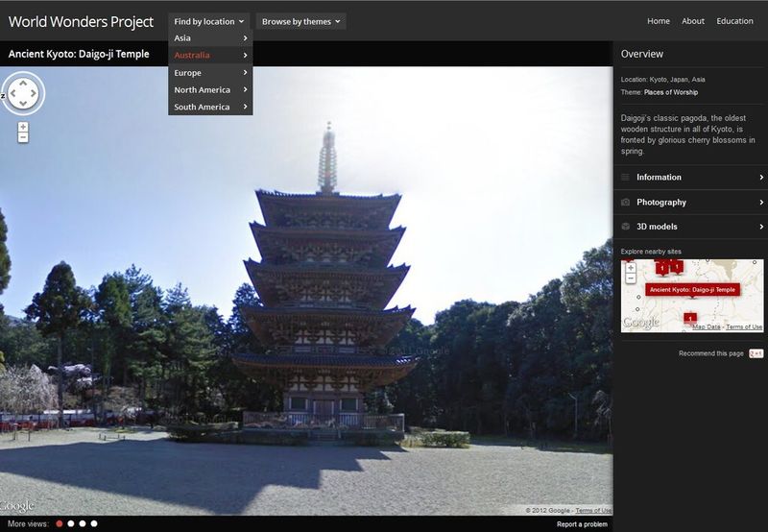The height and width of the screenshot is (532, 768).
Task: Open the Find by location dropdown
Action: tap(209, 21)
